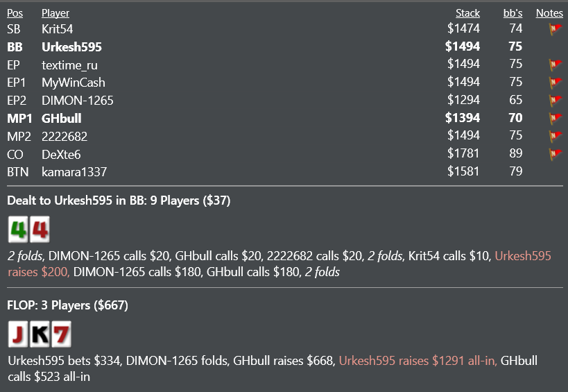This screenshot has height=392, width=568.
Task: Sort by the Pos column header
Action: pos(15,13)
